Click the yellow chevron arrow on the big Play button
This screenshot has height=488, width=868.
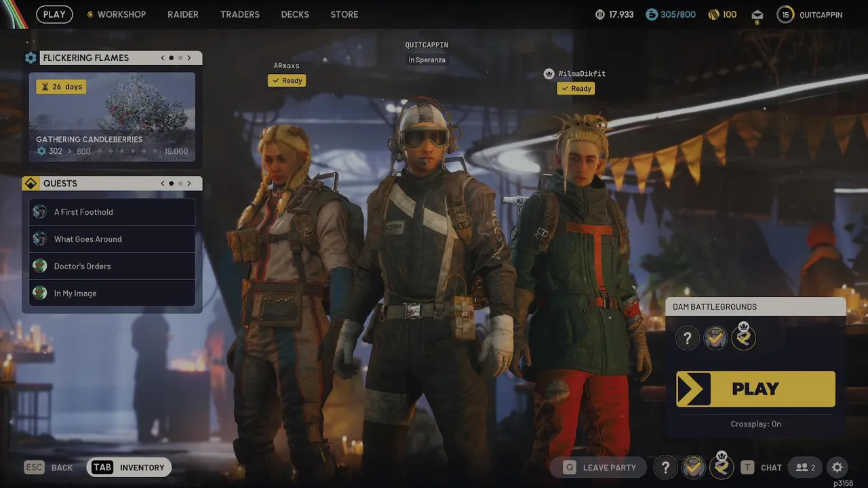[693, 389]
